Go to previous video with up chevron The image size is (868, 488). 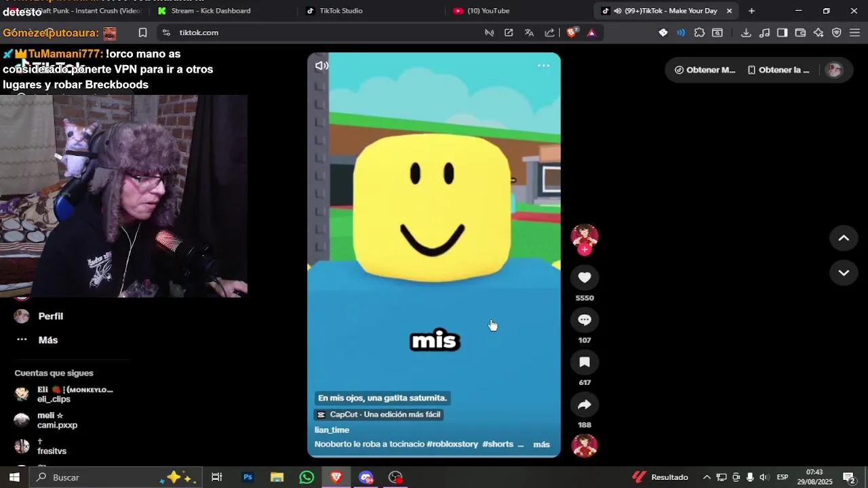tap(844, 238)
